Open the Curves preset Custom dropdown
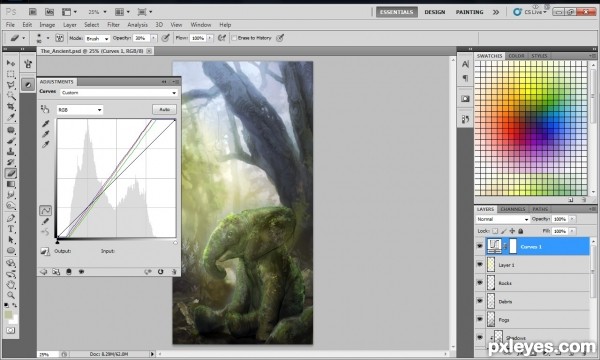600x360 pixels. tap(119, 93)
